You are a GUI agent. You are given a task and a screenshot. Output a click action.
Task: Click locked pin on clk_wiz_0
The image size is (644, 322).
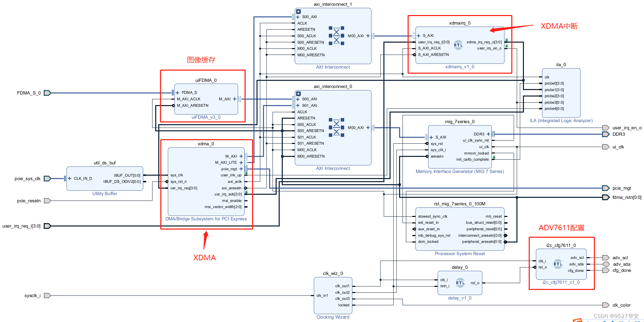coord(343,305)
